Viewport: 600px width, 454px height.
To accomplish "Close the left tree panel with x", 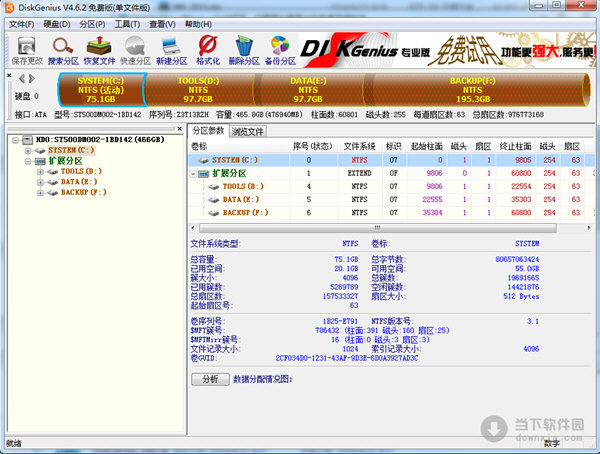I will [179, 129].
